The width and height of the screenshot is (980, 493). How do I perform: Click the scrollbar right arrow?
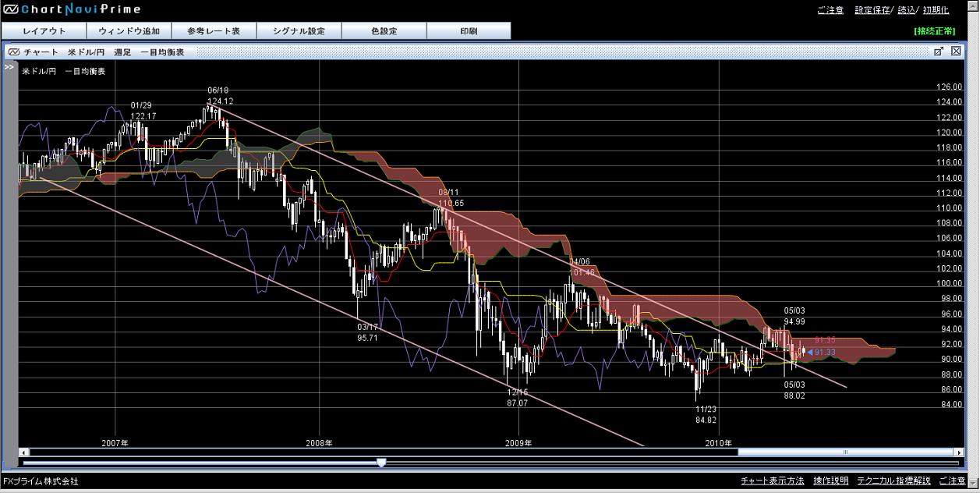(958, 452)
